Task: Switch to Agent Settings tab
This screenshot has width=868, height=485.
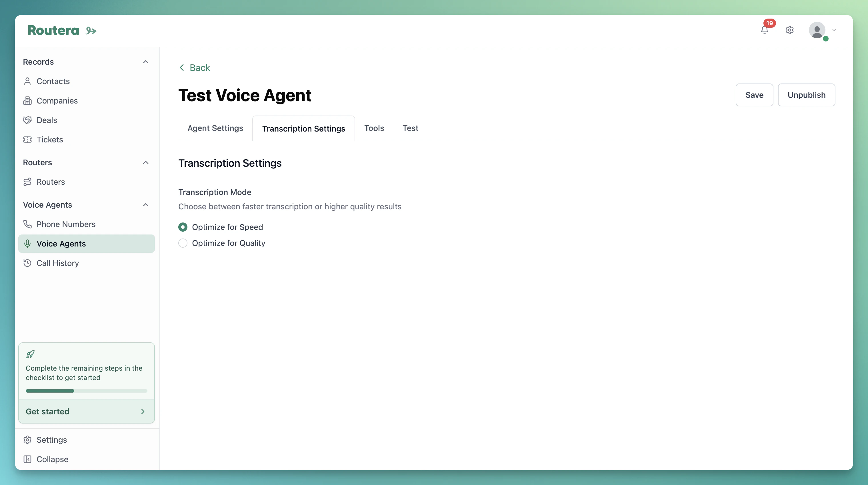Action: [x=215, y=128]
